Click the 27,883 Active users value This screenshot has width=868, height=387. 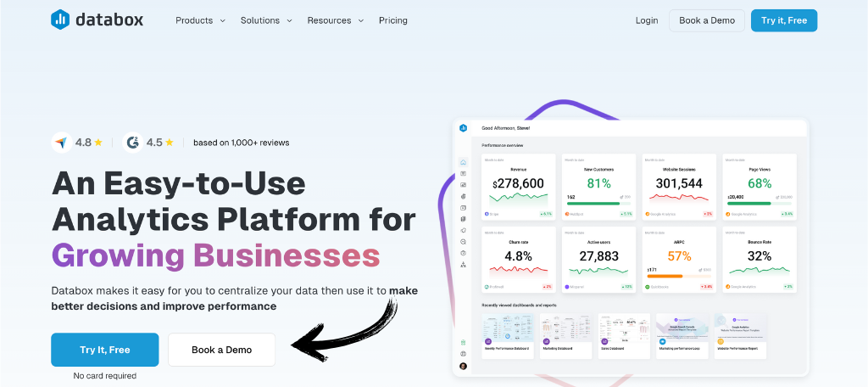(598, 256)
